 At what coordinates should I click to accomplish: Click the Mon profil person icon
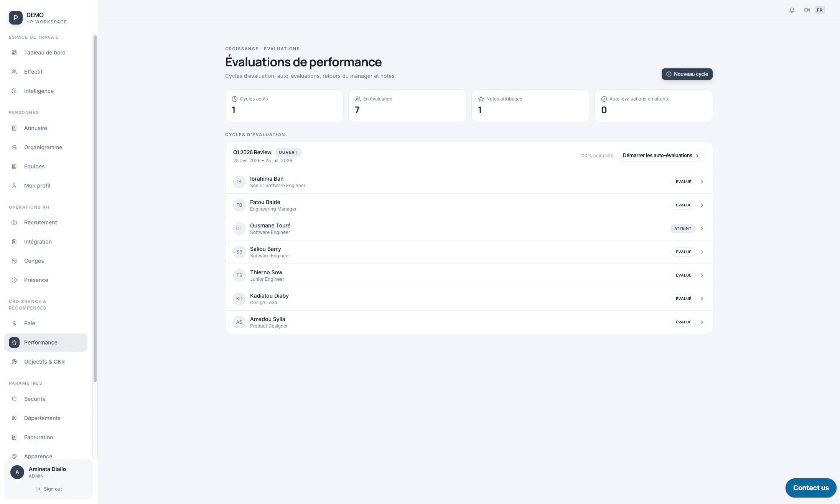pos(14,186)
